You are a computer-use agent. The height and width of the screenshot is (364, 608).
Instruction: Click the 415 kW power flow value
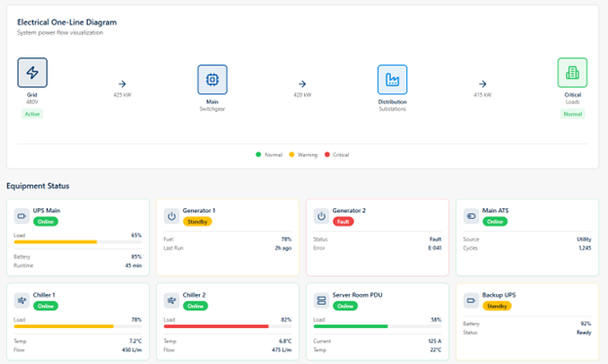click(482, 94)
